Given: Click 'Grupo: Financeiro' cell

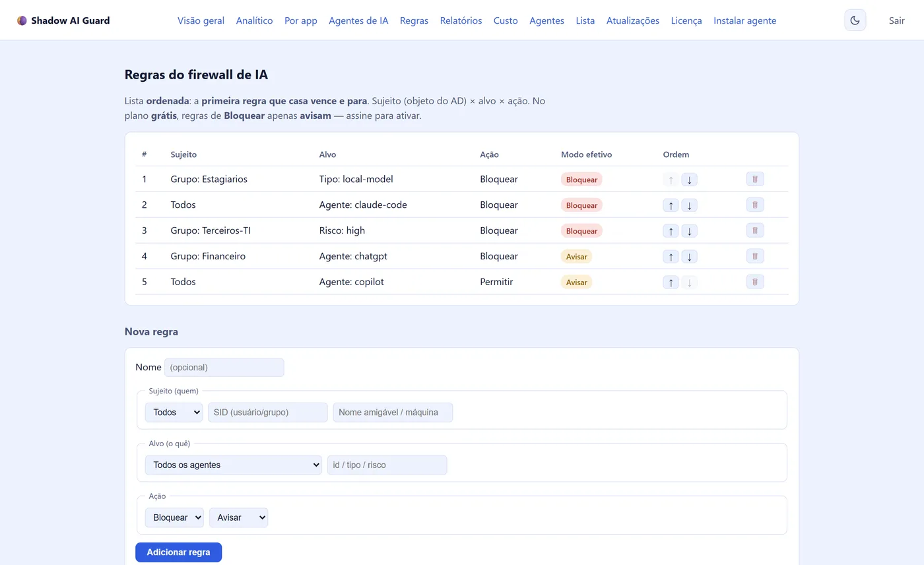Looking at the screenshot, I should click(208, 256).
